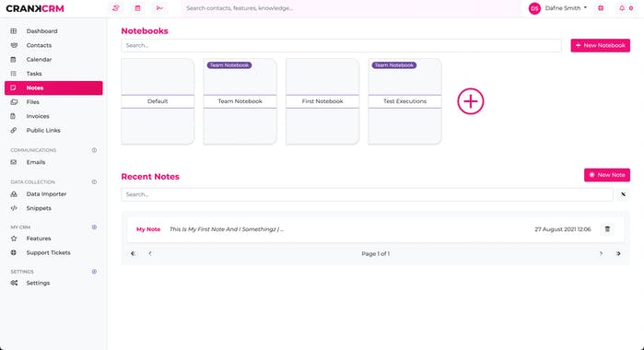644x350 pixels.
Task: Click the Settings section circular icon
Action: 94,272
